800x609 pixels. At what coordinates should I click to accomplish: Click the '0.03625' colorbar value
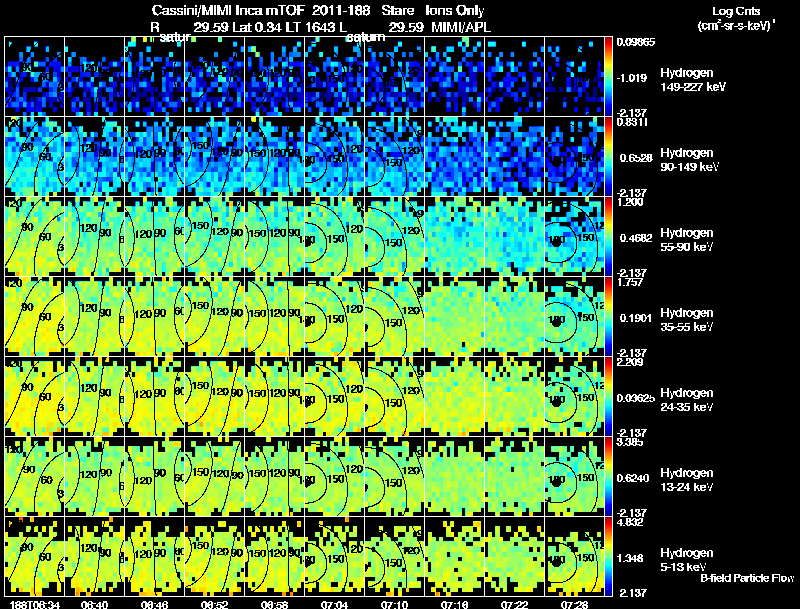click(x=636, y=398)
